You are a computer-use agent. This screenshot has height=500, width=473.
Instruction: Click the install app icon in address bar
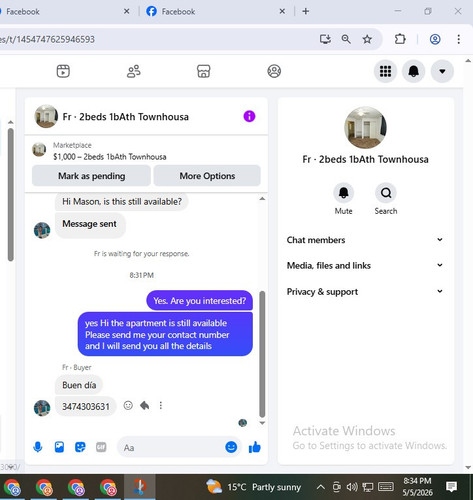[x=325, y=39]
